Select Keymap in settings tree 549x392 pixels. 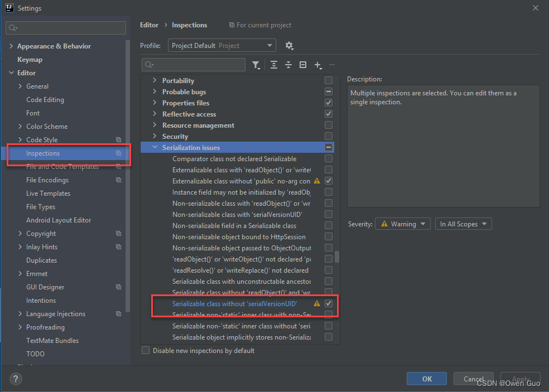30,60
